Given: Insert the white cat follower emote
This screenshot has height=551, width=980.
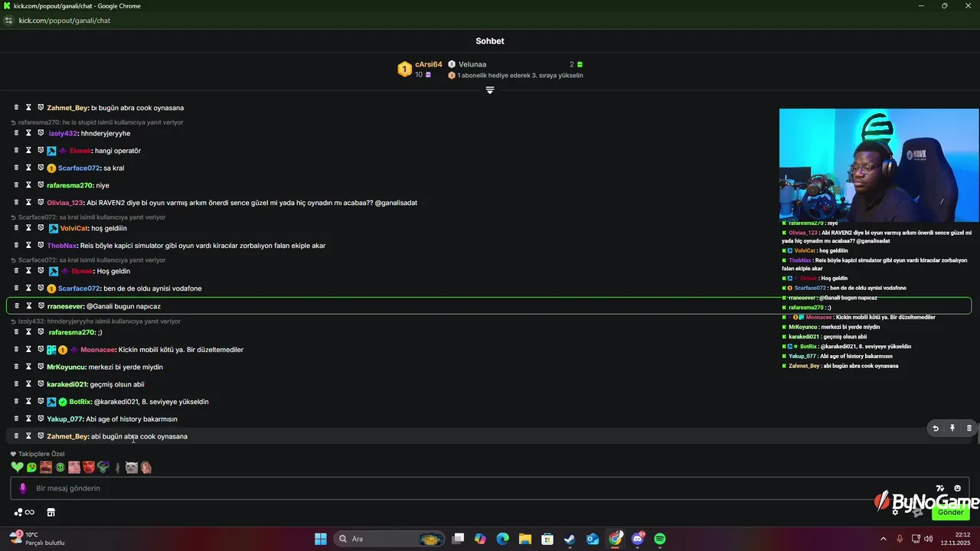Looking at the screenshot, I should (132, 467).
